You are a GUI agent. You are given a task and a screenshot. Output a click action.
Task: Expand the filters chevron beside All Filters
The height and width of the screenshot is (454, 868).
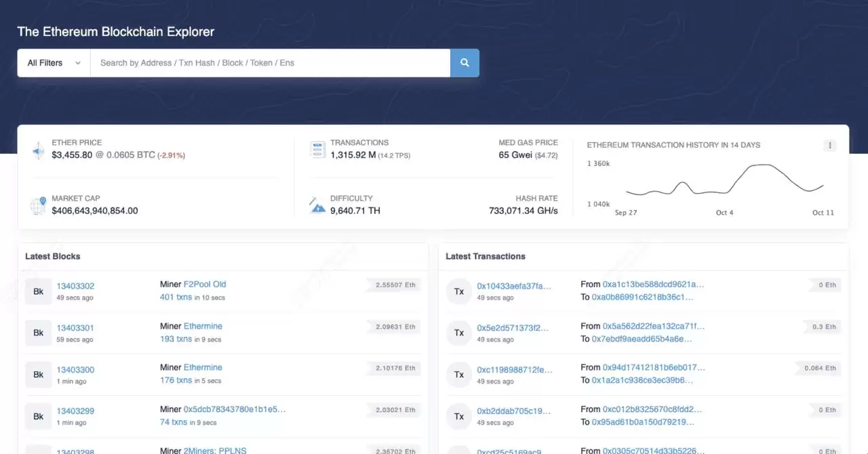click(78, 62)
